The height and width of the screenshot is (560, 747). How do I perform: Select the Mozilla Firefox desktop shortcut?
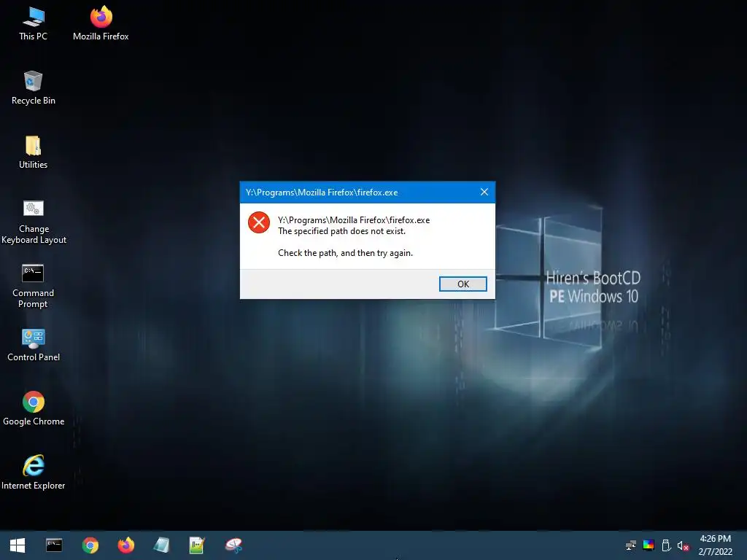point(101,24)
